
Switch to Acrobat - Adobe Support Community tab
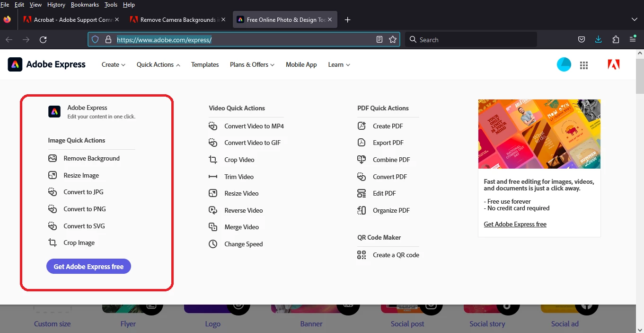[71, 19]
